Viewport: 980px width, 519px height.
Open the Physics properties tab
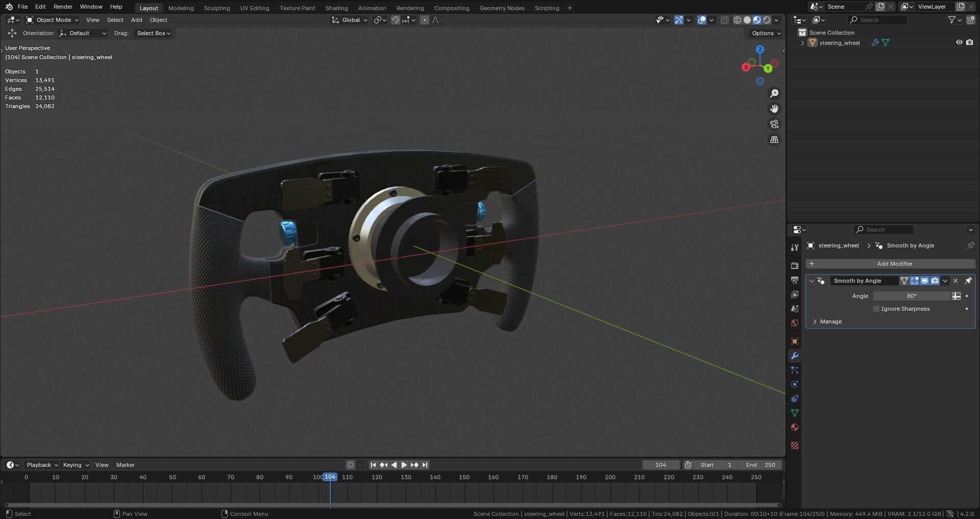click(794, 384)
